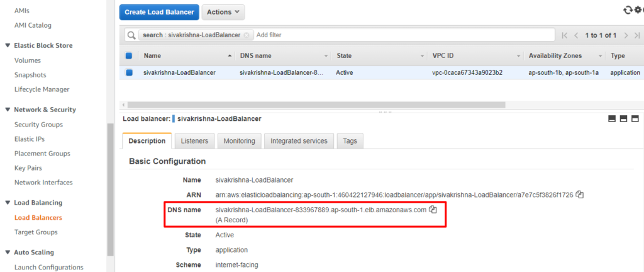Collapse the Network & Security section

click(8, 110)
